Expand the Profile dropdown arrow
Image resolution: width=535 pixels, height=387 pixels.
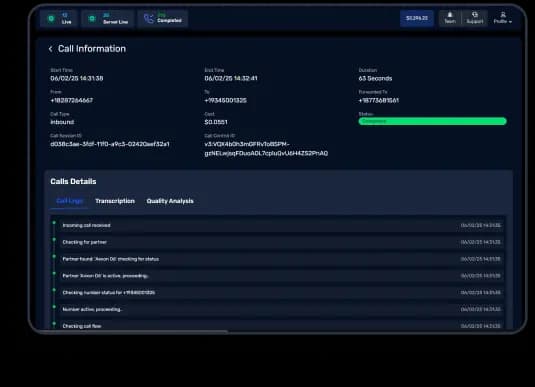click(x=510, y=22)
